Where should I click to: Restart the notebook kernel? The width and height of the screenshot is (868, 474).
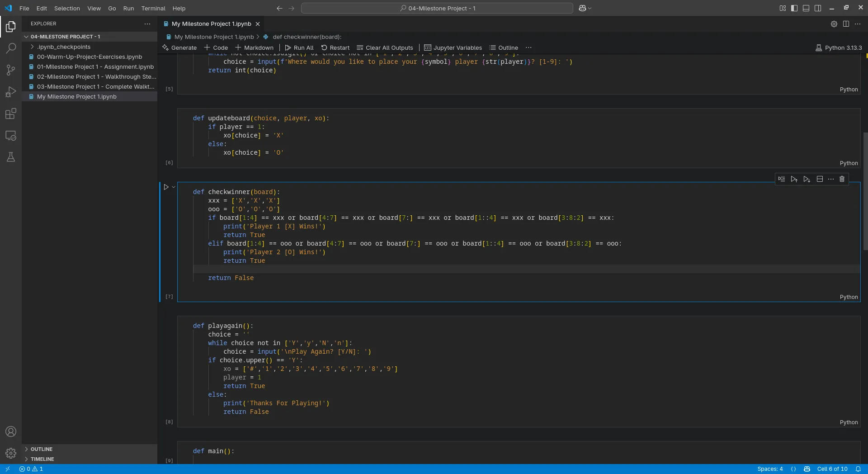click(x=335, y=47)
